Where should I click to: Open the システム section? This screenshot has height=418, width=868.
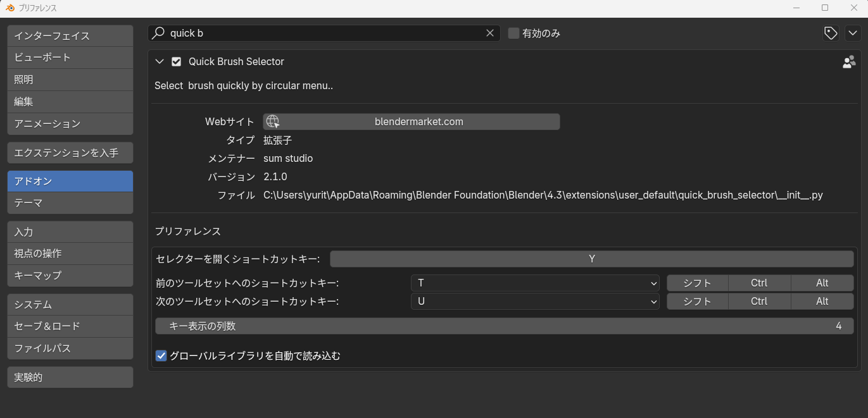click(x=70, y=304)
